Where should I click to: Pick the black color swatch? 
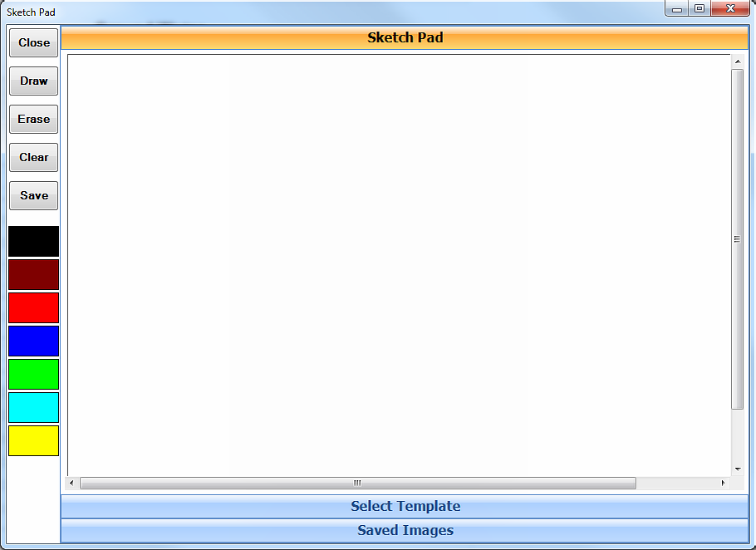tap(34, 241)
